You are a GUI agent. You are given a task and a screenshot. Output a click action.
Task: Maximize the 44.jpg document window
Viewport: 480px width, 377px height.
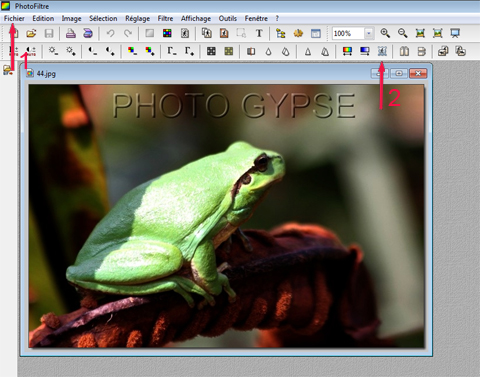click(x=399, y=73)
